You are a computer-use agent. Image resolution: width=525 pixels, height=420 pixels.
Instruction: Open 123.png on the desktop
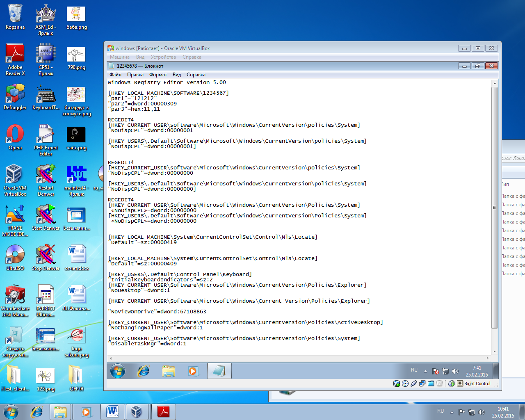[x=46, y=380]
